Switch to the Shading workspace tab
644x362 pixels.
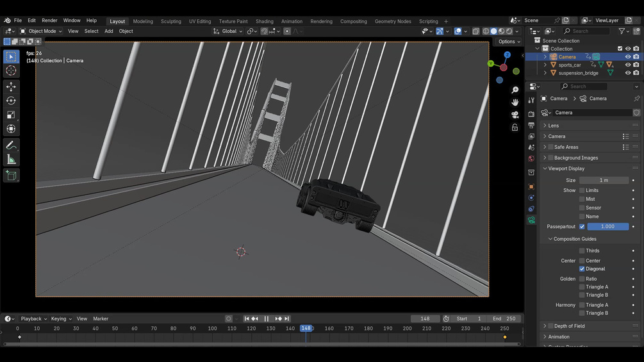pyautogui.click(x=265, y=21)
